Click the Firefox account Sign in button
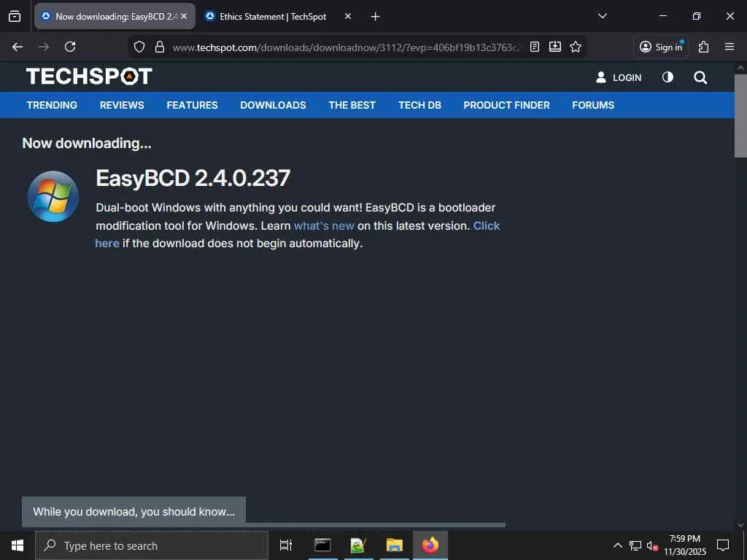The image size is (747, 560). [661, 47]
